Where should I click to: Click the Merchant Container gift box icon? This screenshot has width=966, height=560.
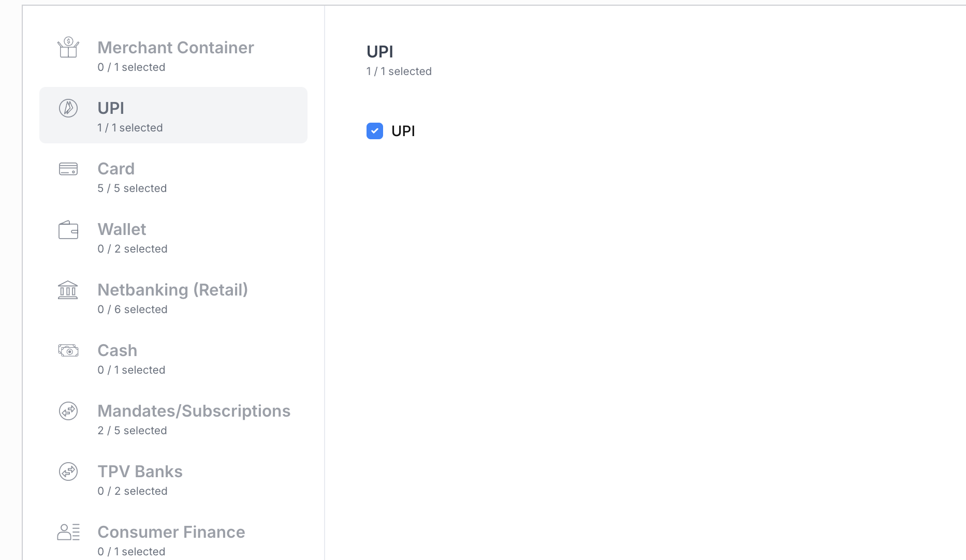coord(68,47)
